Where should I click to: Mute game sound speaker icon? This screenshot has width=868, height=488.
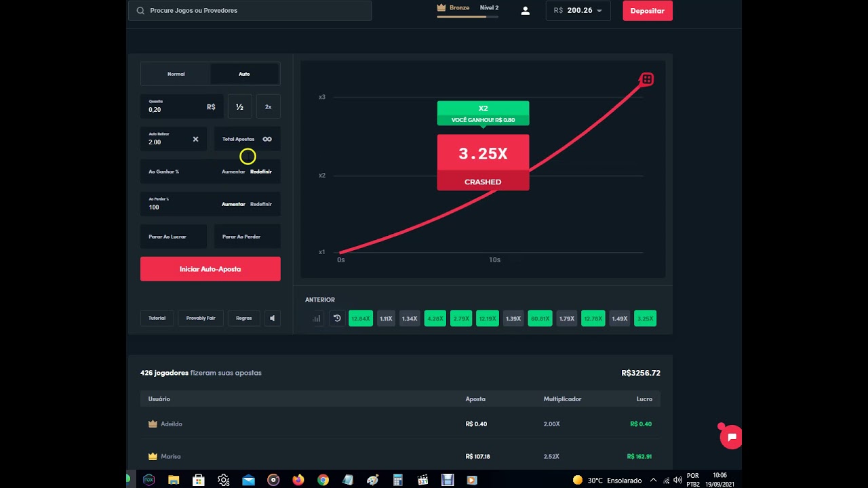(x=272, y=318)
